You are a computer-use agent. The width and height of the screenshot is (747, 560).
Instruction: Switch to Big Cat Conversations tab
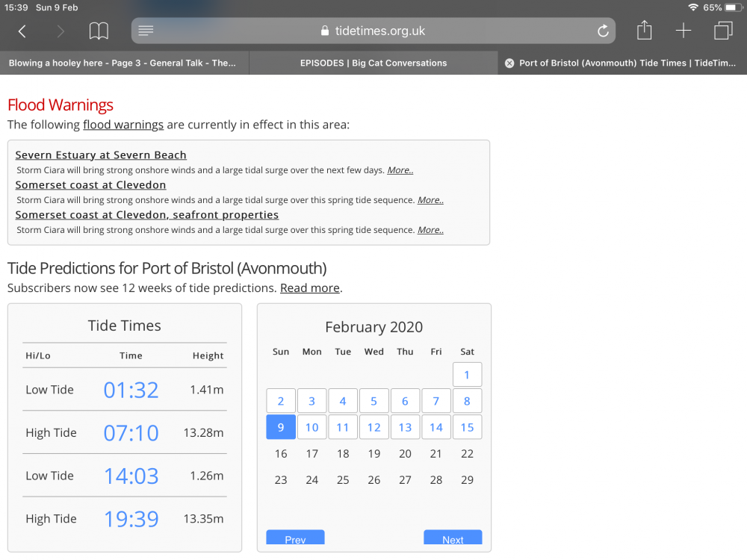373,63
